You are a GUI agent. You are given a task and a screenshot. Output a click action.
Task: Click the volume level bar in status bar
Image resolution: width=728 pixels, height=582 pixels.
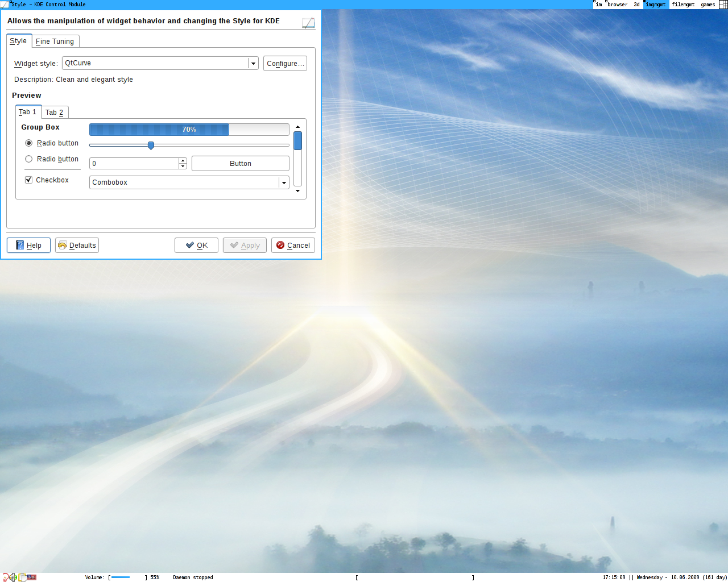pyautogui.click(x=127, y=577)
